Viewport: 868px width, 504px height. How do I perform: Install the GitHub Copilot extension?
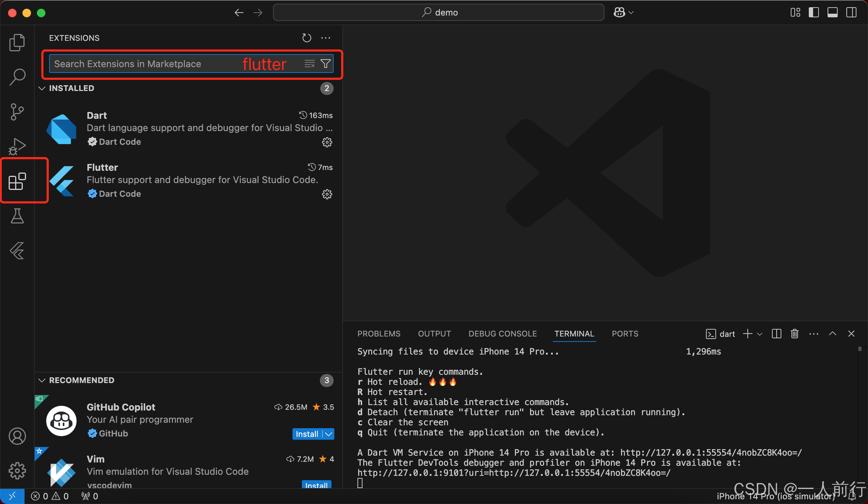[x=307, y=434]
